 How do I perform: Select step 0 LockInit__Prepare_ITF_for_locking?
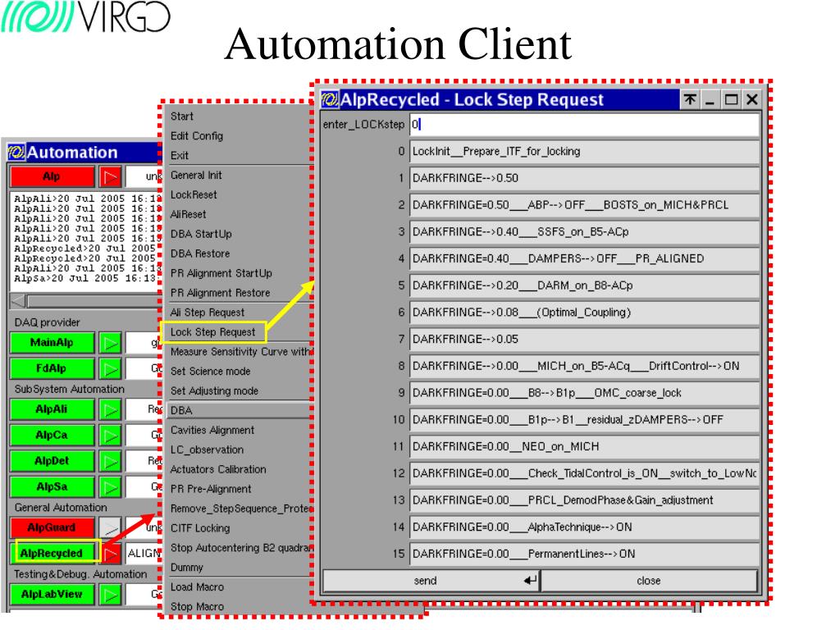[584, 152]
